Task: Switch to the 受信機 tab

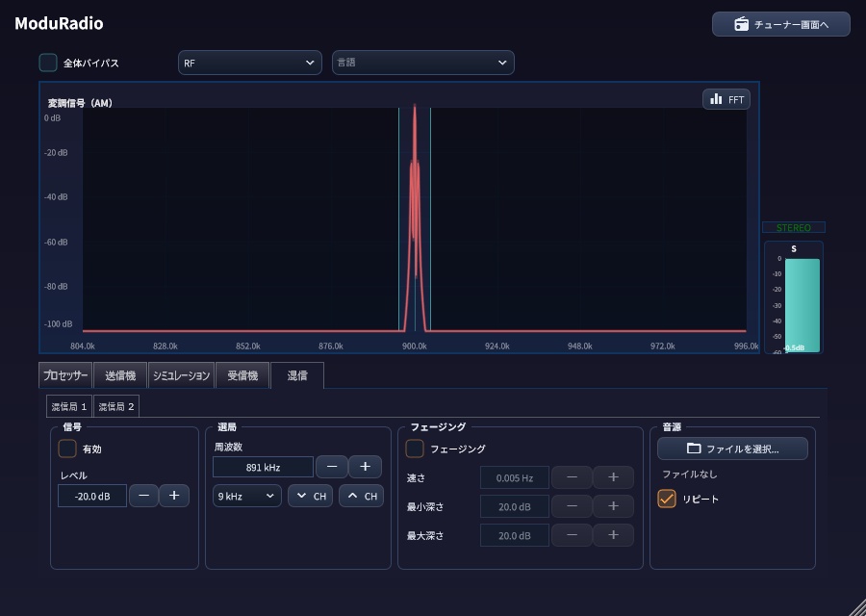Action: coord(242,375)
